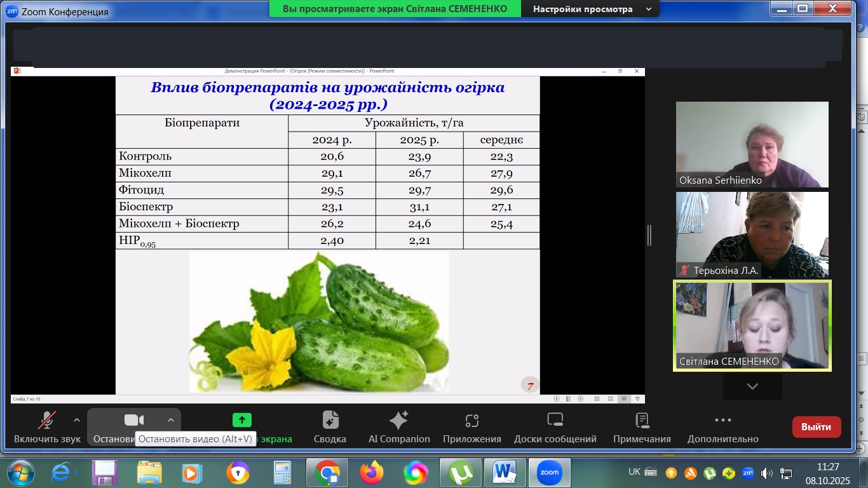Click the Дополнительно three-dots menu

coord(723,421)
